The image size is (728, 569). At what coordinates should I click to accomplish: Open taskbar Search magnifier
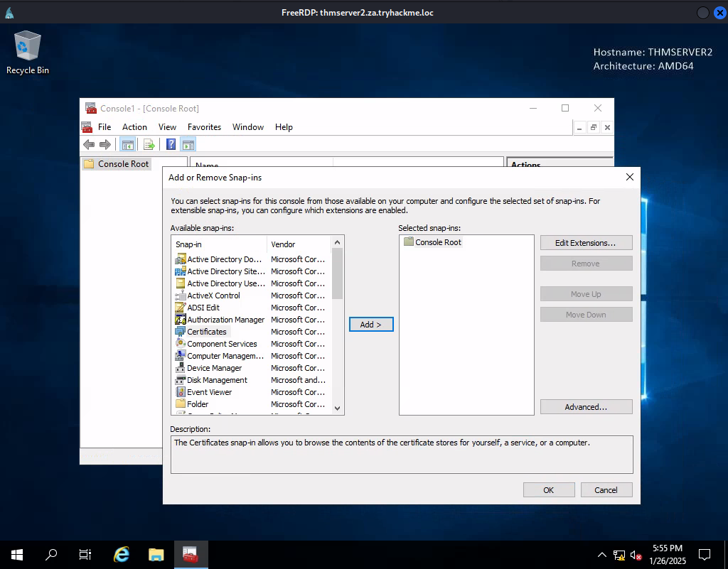(51, 555)
